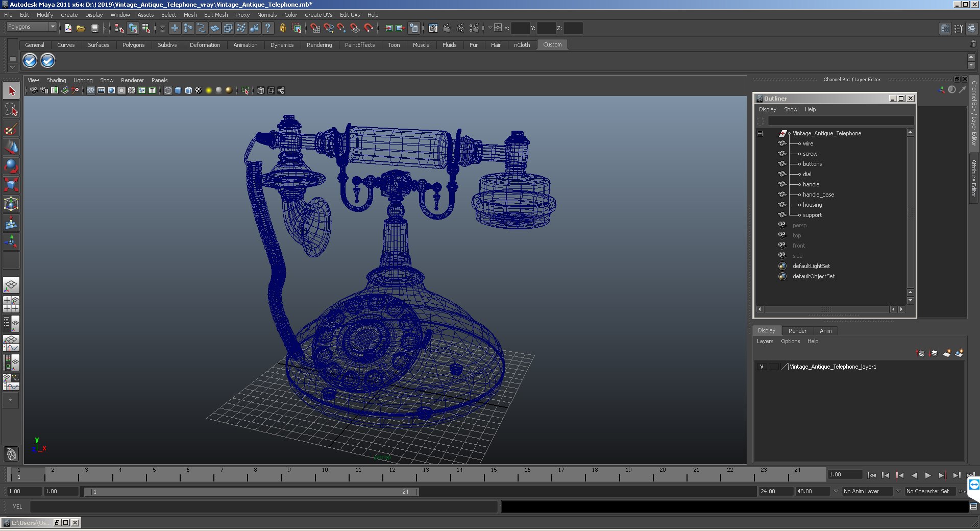The width and height of the screenshot is (980, 531).
Task: Activate the Lasso Select tool
Action: pos(11,109)
